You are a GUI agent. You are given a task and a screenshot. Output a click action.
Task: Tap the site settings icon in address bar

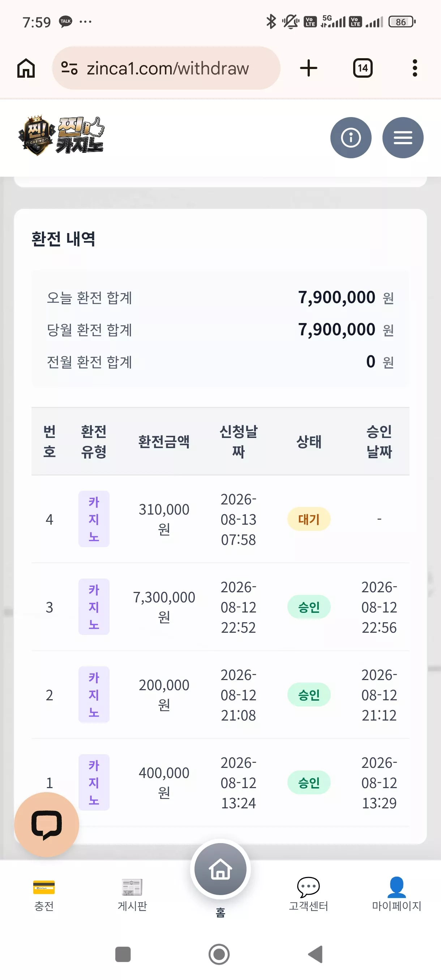point(69,68)
